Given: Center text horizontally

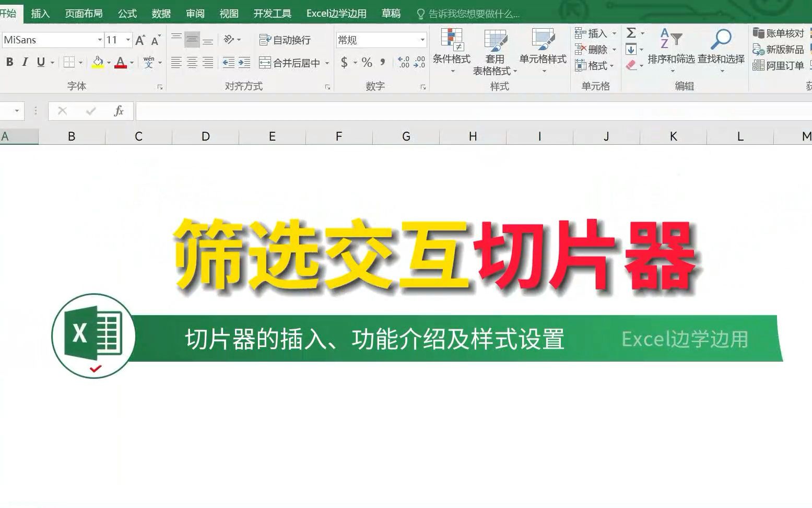Looking at the screenshot, I should [x=192, y=63].
